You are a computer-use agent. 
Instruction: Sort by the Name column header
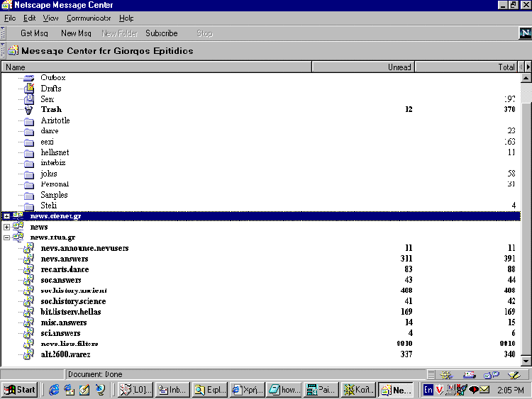(x=157, y=67)
